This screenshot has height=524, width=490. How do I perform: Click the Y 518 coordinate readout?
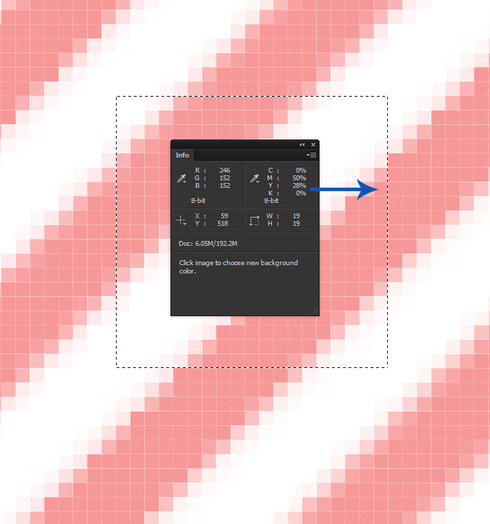(223, 224)
